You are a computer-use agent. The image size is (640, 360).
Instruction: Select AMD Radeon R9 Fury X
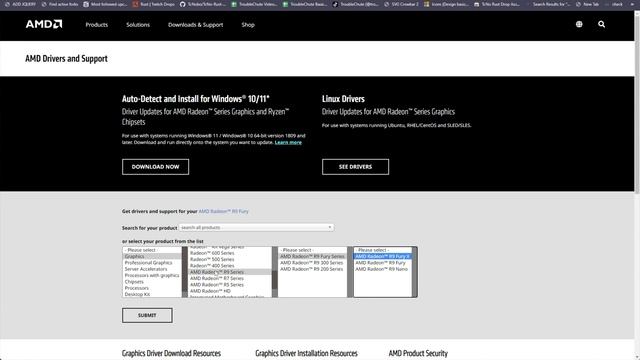point(382,256)
